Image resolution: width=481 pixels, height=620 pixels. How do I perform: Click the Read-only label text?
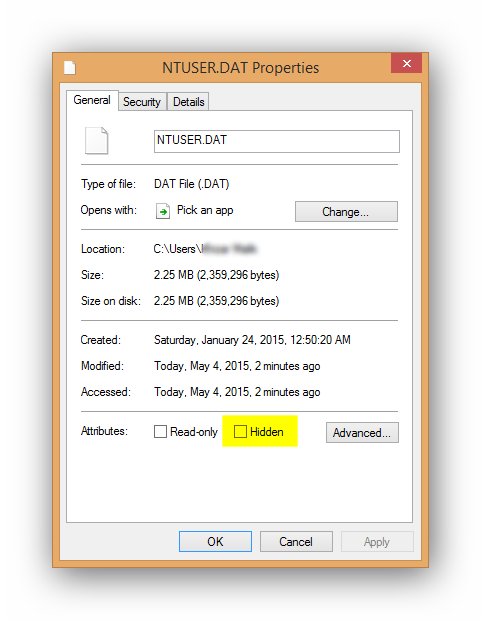point(194,432)
